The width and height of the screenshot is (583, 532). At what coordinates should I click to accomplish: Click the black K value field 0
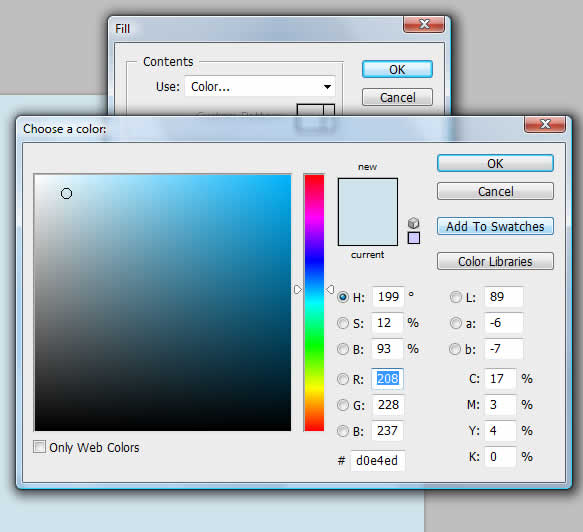tap(500, 457)
